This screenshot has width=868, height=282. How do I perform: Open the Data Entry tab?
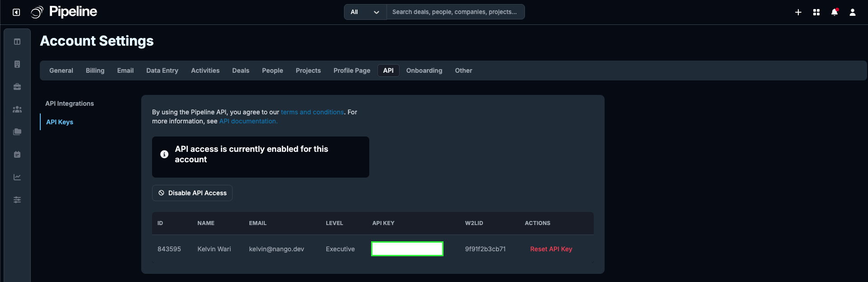(x=162, y=70)
